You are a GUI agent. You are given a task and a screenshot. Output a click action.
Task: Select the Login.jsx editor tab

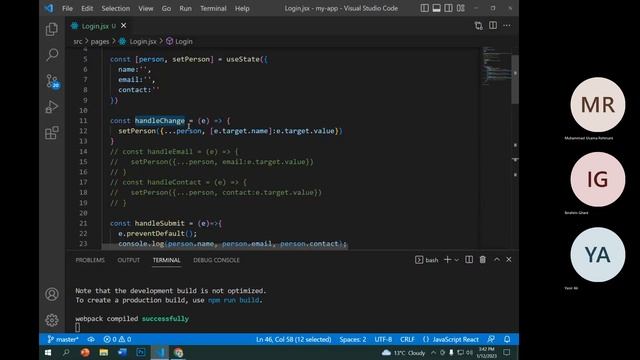98,26
